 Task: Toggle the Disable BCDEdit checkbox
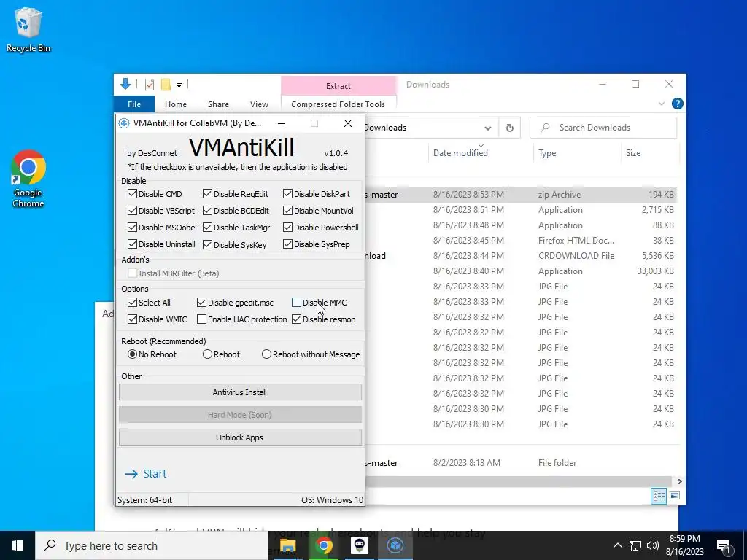tap(207, 211)
